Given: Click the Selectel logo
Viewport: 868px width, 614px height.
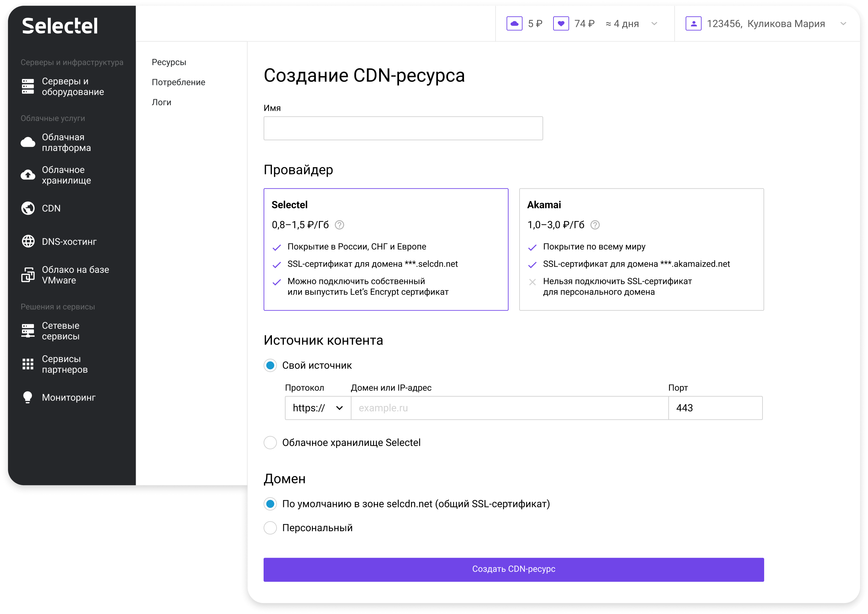Looking at the screenshot, I should click(60, 26).
